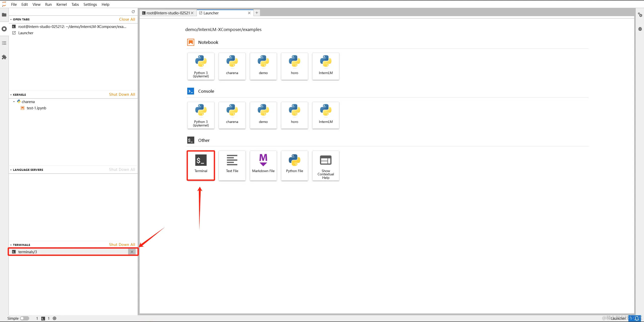
Task: Start an InternLM notebook from Notebook section
Action: click(x=325, y=66)
